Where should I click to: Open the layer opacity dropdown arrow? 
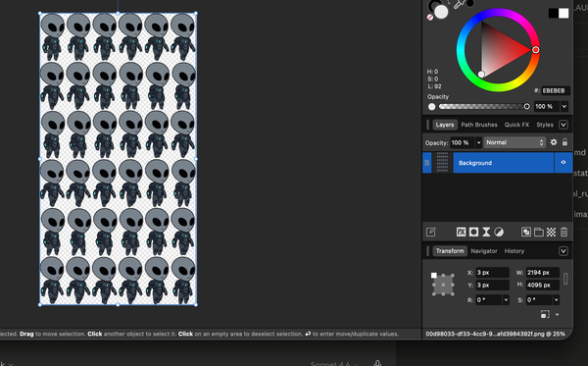pyautogui.click(x=478, y=142)
